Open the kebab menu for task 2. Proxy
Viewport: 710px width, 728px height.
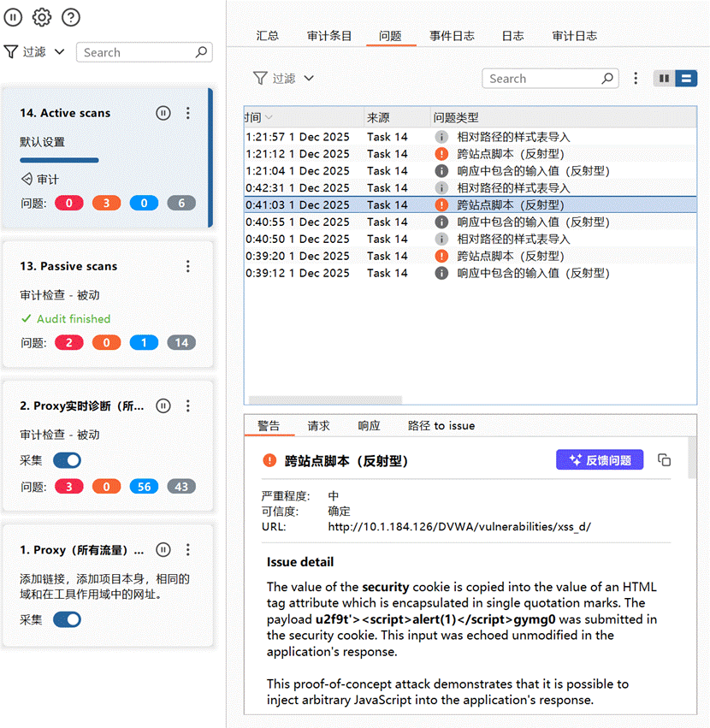point(188,405)
